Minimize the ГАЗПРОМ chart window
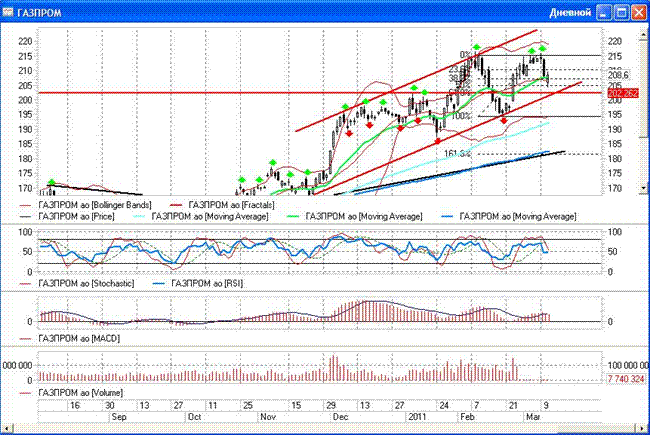Image resolution: width=650 pixels, height=435 pixels. pos(604,12)
